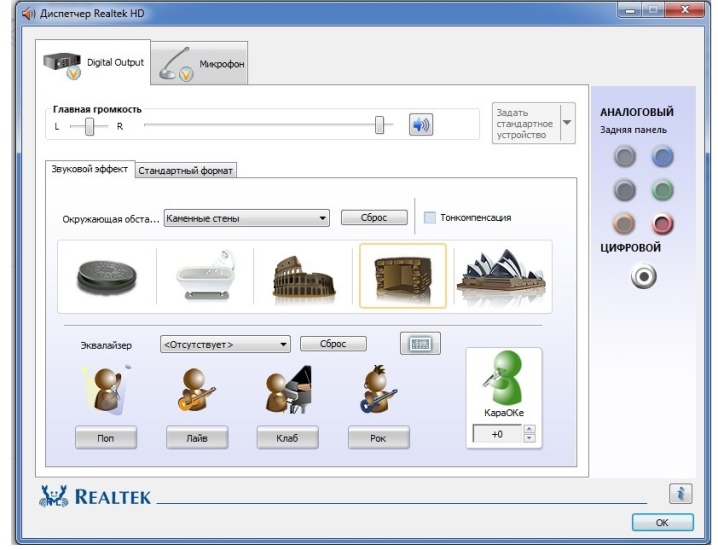
Task: Open the information button
Action: (681, 494)
